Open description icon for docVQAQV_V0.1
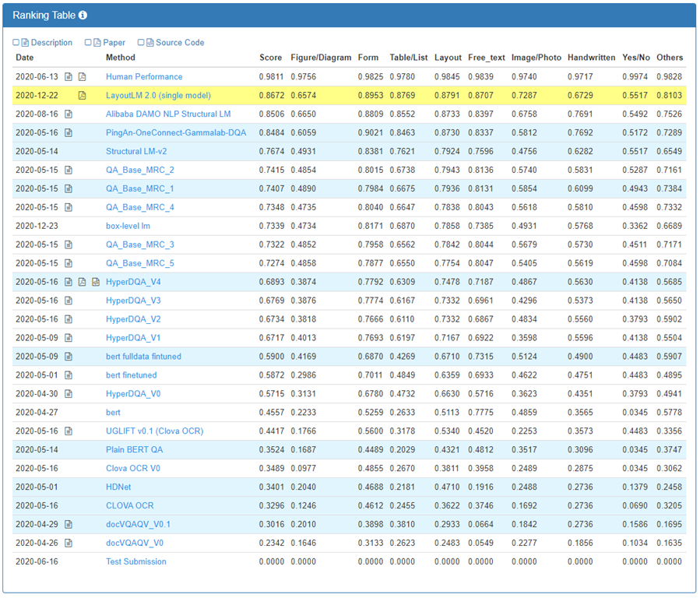 click(69, 525)
